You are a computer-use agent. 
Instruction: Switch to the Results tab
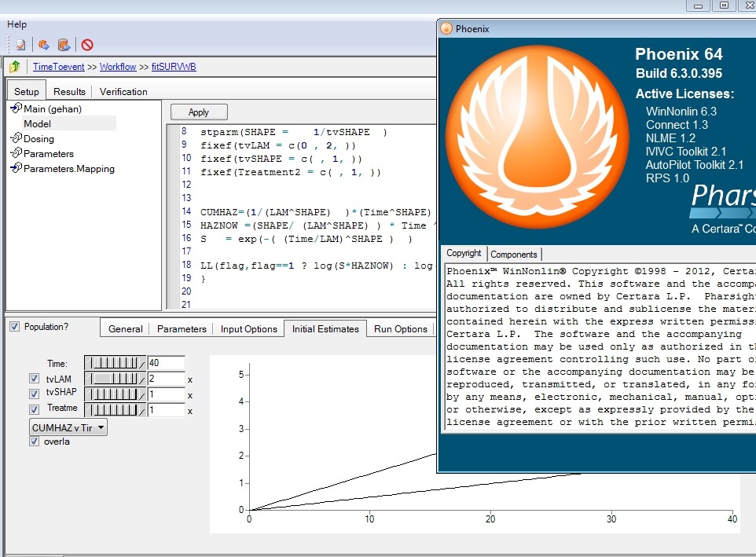[69, 92]
